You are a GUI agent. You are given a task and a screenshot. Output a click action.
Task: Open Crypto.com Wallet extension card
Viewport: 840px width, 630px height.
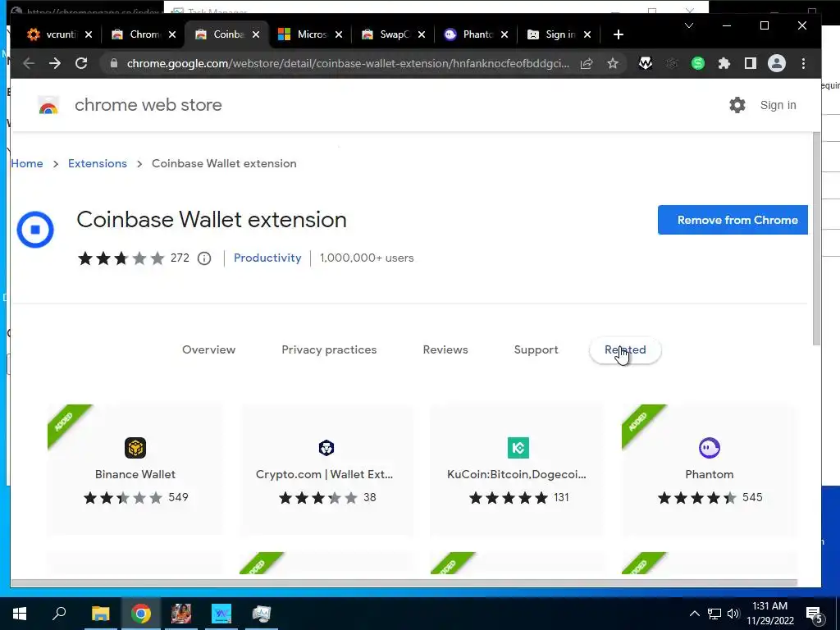(x=326, y=469)
